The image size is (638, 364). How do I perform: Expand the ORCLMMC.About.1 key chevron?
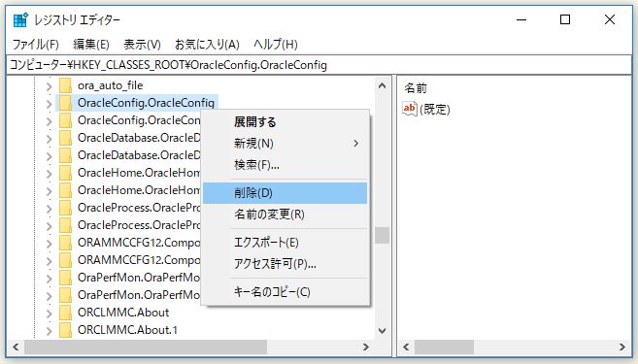(49, 331)
